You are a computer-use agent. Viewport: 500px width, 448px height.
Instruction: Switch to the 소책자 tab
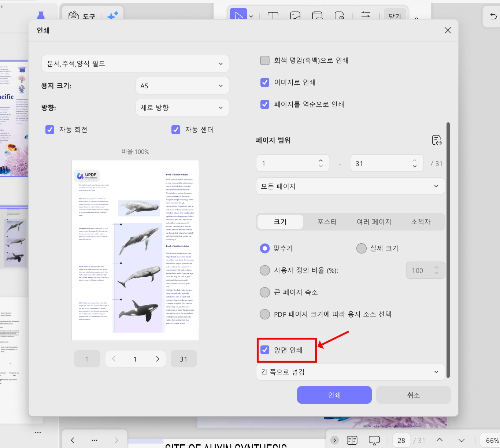[421, 222]
